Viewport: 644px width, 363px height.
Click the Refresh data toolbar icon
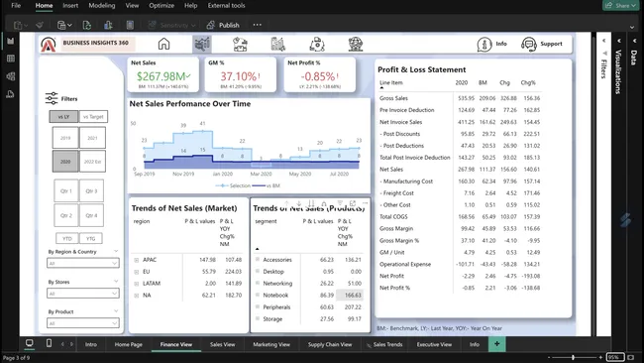pos(86,25)
